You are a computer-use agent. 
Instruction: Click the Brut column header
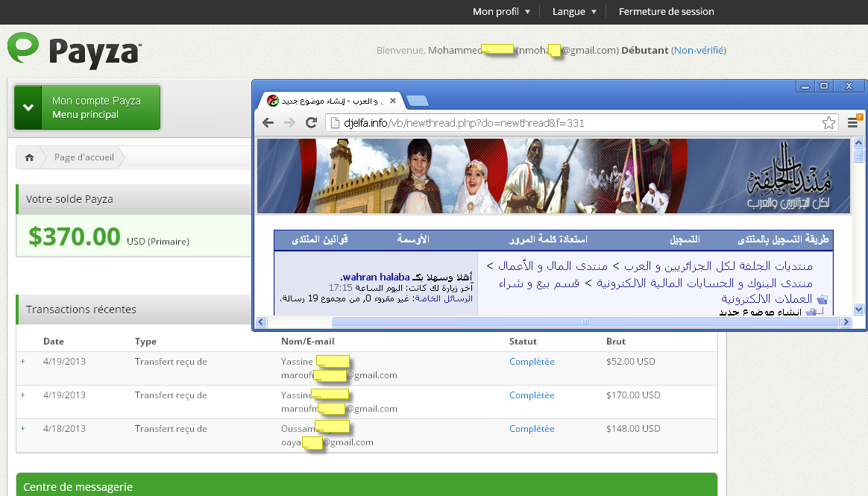coord(615,342)
